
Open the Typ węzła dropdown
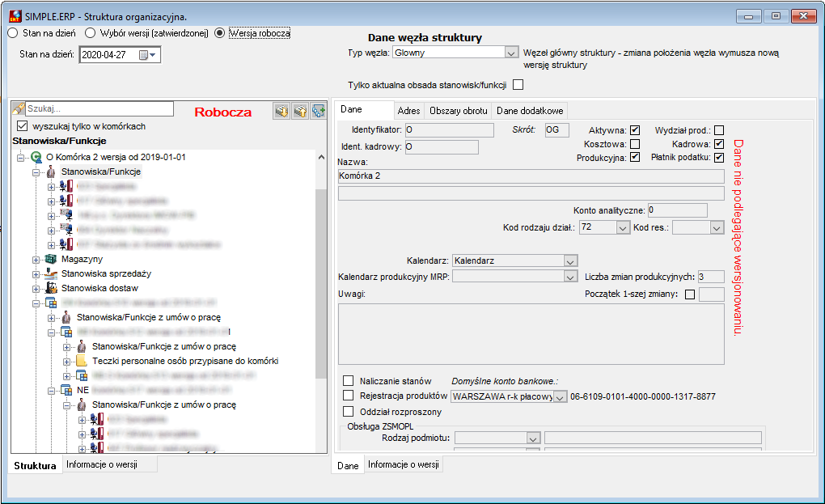(511, 53)
